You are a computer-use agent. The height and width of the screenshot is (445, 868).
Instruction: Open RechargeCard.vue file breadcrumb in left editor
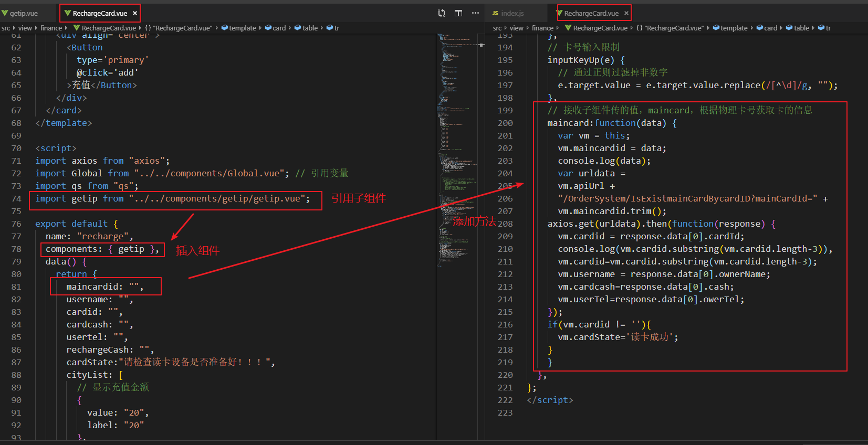[x=104, y=28]
